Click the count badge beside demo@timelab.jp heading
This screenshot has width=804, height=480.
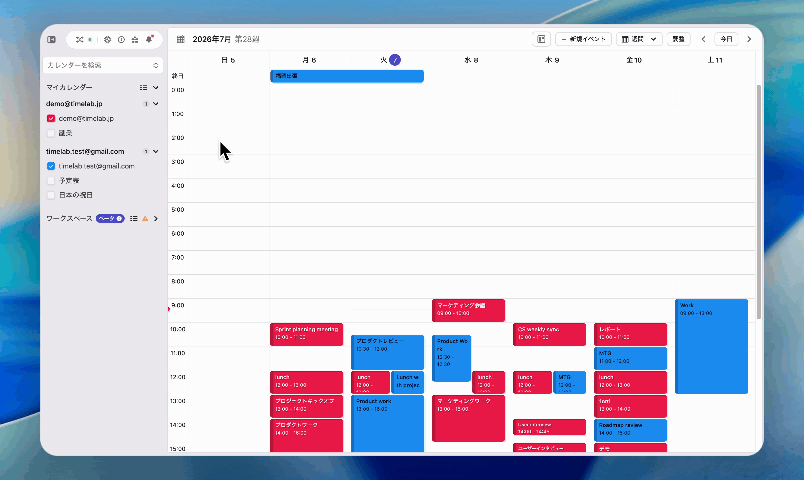click(x=146, y=104)
